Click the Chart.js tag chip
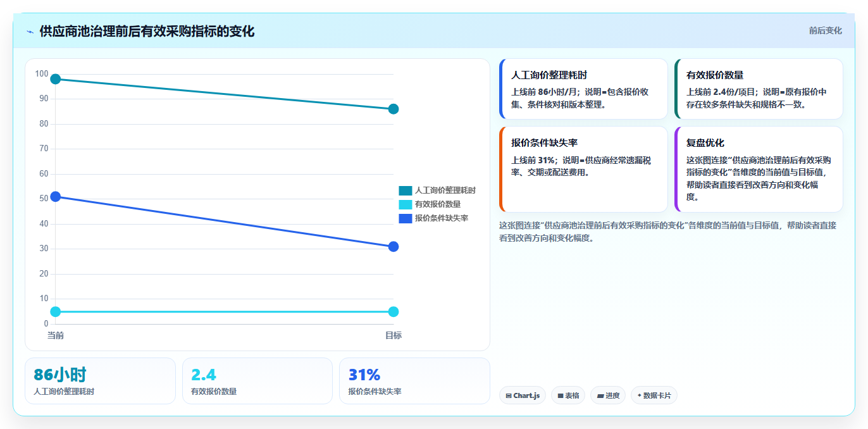Screen dimensions: 868x429 523,395
